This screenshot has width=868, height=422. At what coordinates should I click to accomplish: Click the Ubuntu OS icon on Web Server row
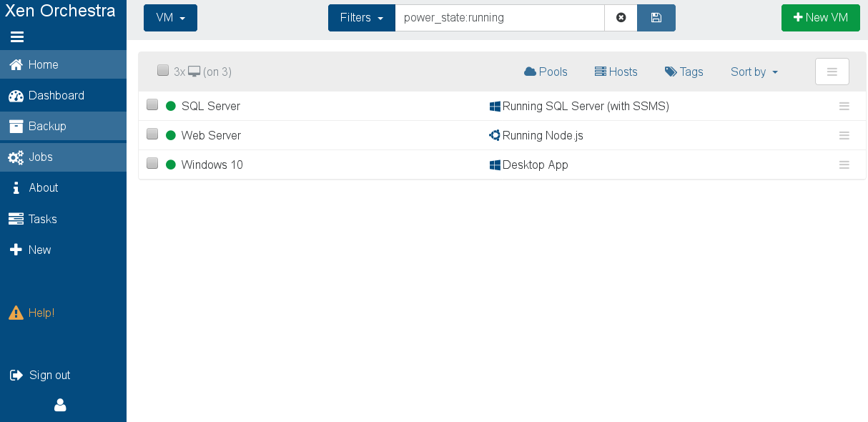[495, 135]
